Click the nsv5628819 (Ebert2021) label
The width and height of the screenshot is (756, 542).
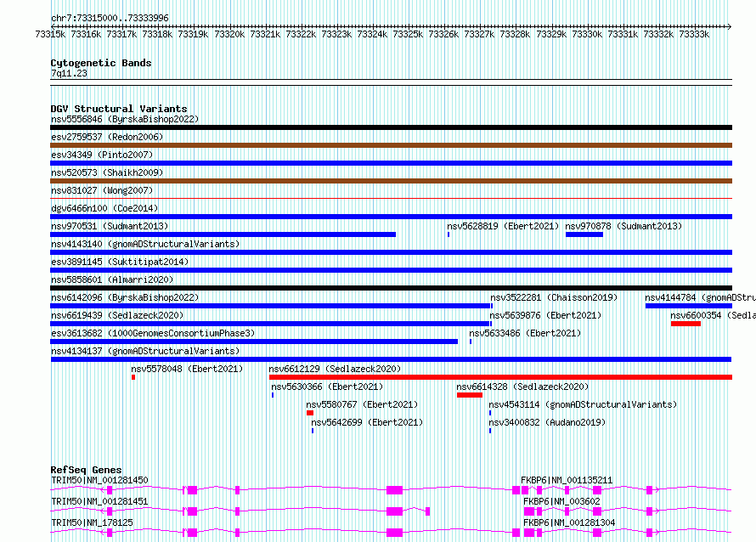(x=503, y=226)
